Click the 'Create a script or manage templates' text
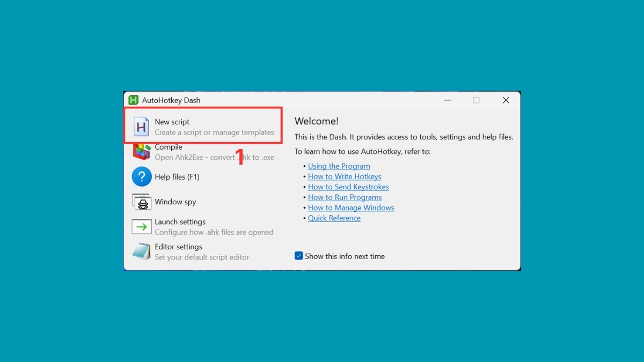This screenshot has width=644, height=362. (x=215, y=132)
